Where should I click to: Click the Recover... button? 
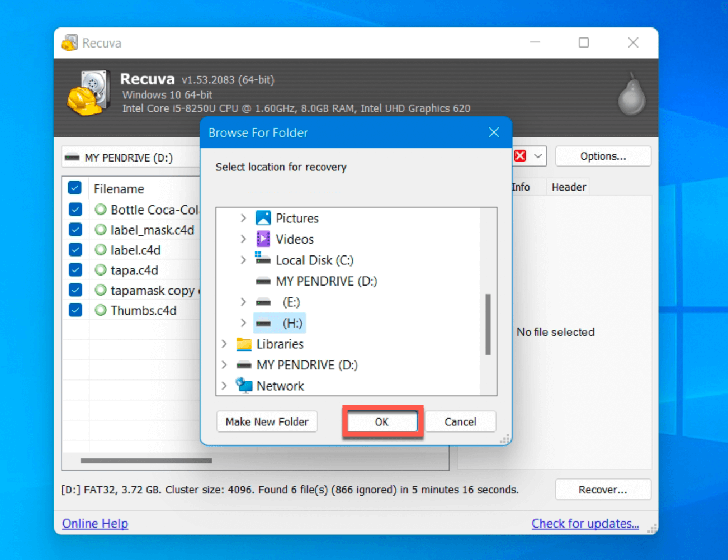pyautogui.click(x=603, y=490)
